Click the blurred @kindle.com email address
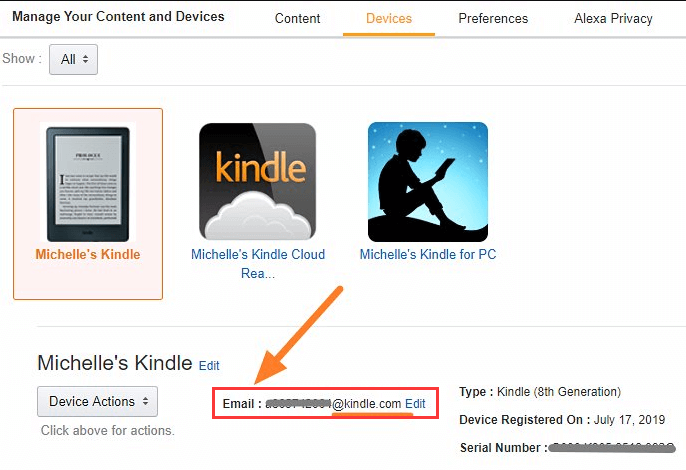Screen dimensions: 686x470 (x=333, y=403)
